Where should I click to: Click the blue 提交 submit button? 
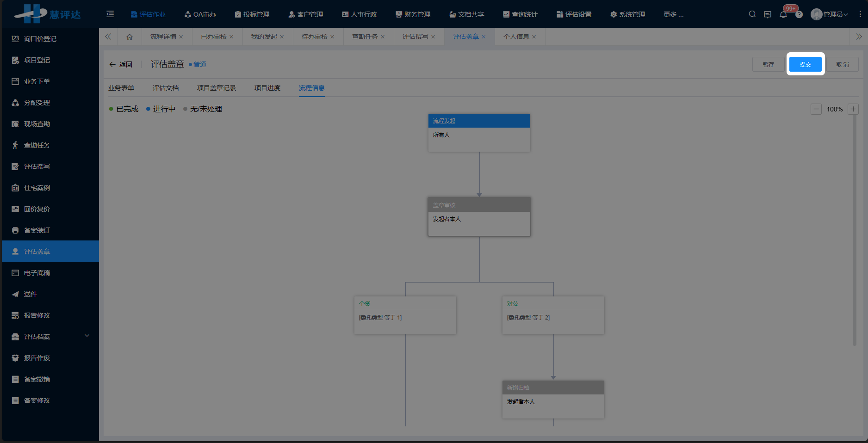pyautogui.click(x=805, y=64)
